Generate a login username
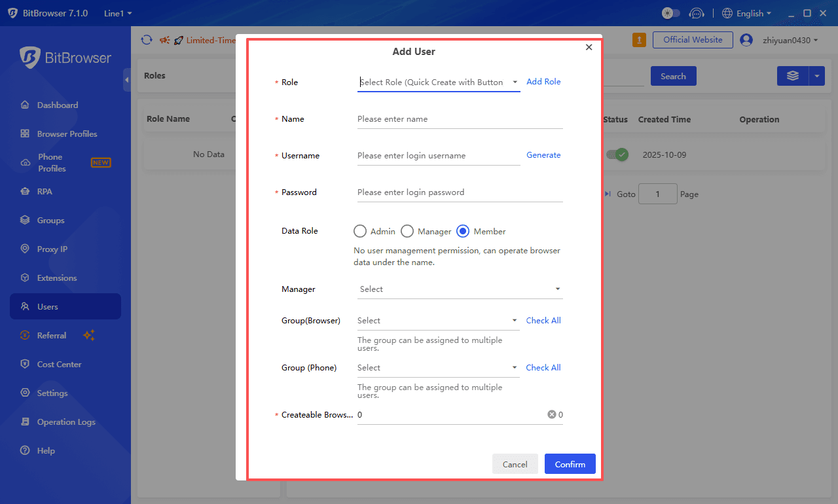The height and width of the screenshot is (504, 838). 543,155
